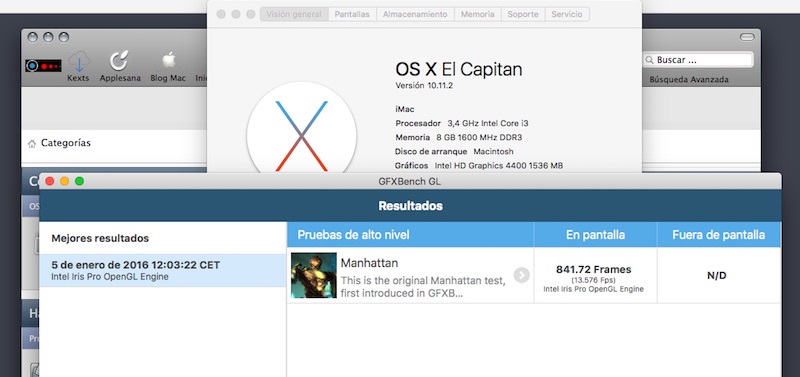Open the Servicio tab
Image resolution: width=800 pixels, height=377 pixels.
567,14
